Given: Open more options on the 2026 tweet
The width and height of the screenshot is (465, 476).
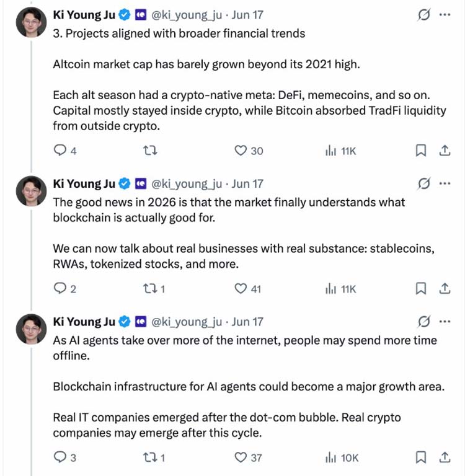Looking at the screenshot, I should tap(445, 183).
